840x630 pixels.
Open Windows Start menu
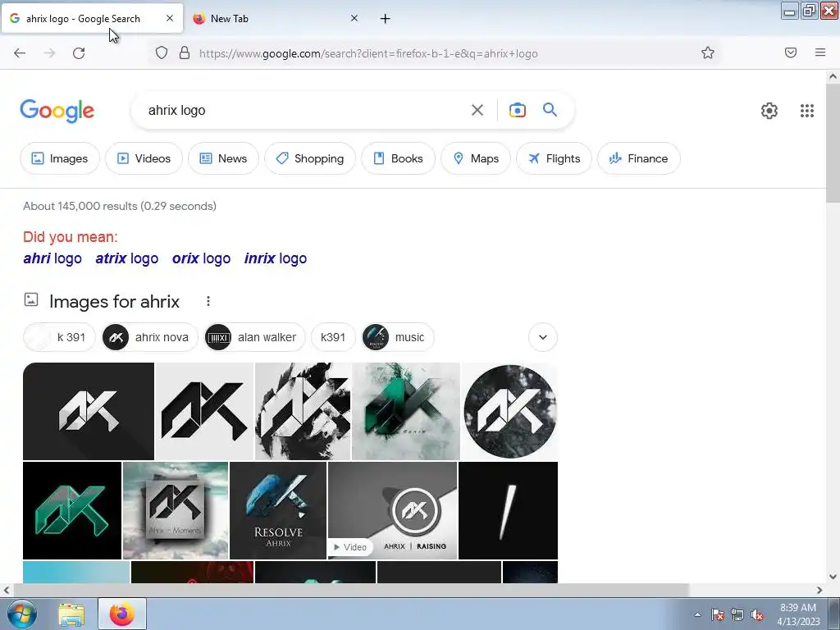tap(21, 614)
